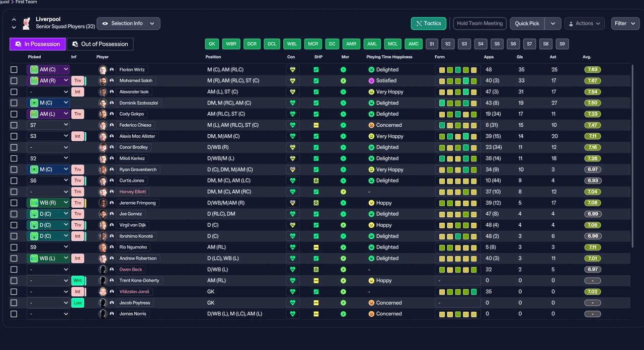Click Federico Chiesa's sharpness dash icon
Screen dimensions: 644x350
(316, 125)
